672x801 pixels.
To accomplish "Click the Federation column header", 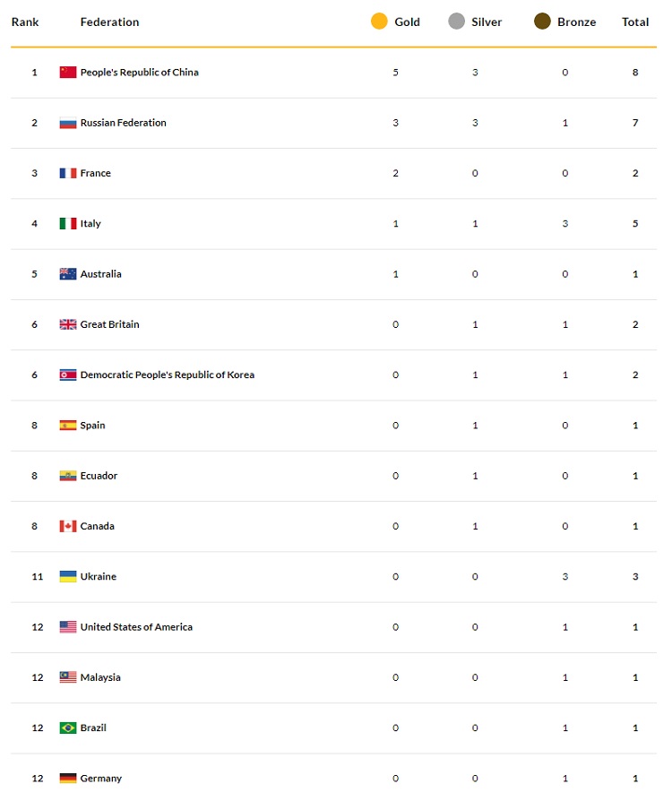I will (x=109, y=22).
